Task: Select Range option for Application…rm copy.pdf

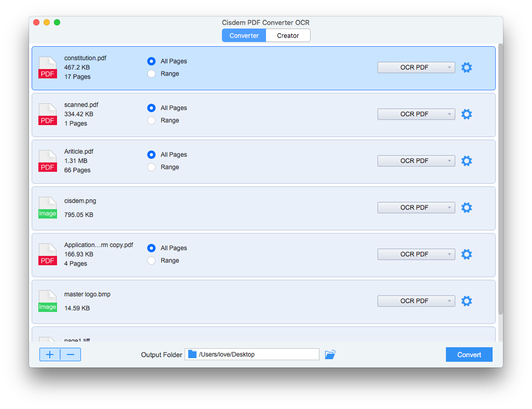Action: click(151, 261)
